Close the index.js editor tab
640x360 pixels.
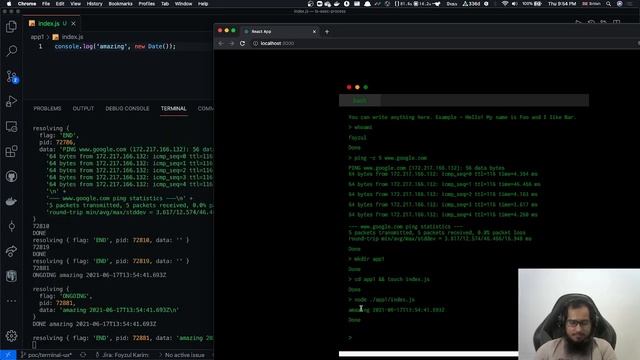(73, 24)
